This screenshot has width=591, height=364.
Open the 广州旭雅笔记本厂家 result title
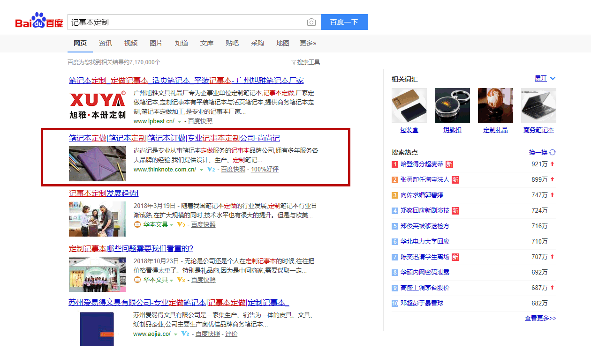click(186, 81)
